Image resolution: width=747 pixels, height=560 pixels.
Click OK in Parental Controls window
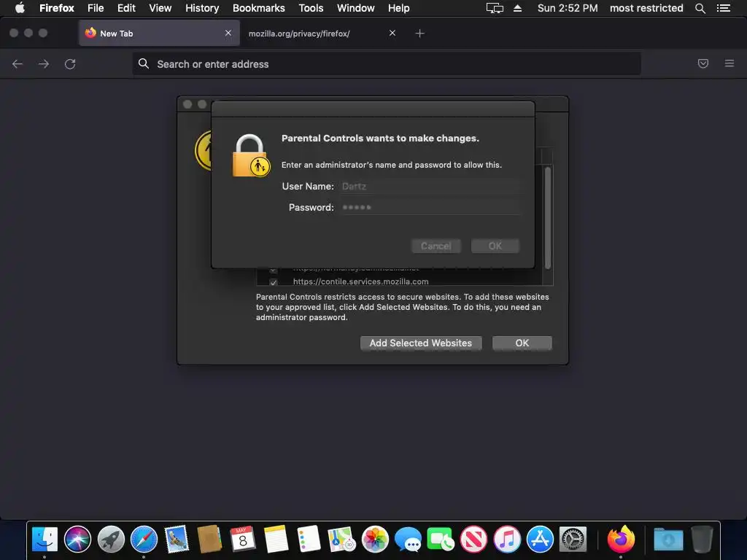click(522, 343)
